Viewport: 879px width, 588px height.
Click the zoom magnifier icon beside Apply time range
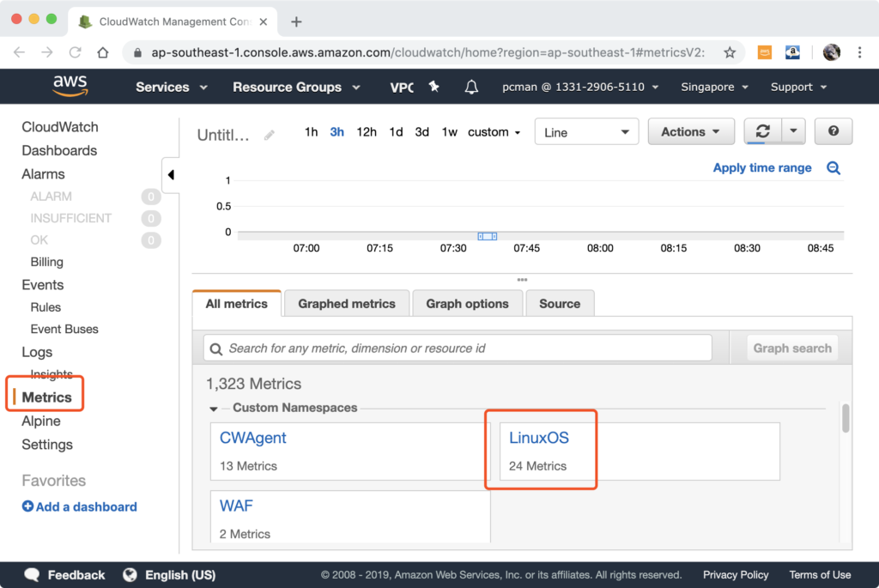[833, 168]
